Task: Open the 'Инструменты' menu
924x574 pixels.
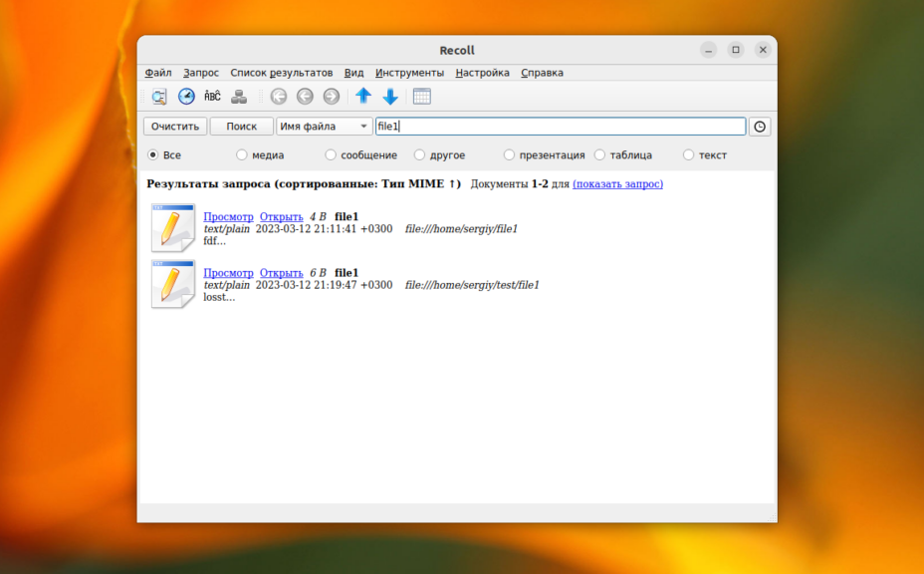Action: click(x=409, y=73)
